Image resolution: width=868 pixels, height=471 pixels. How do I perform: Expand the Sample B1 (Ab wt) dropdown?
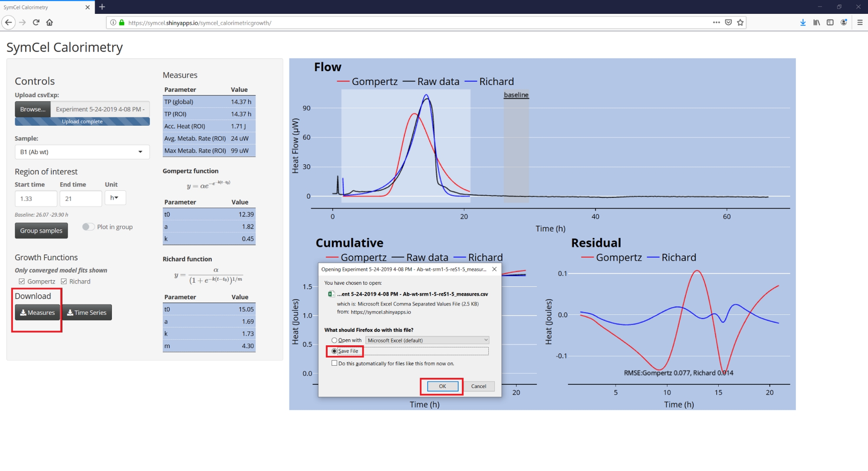pyautogui.click(x=82, y=152)
